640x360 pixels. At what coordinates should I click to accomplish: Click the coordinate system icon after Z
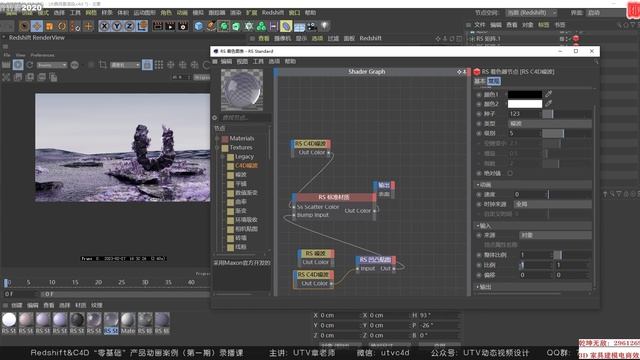click(x=142, y=27)
